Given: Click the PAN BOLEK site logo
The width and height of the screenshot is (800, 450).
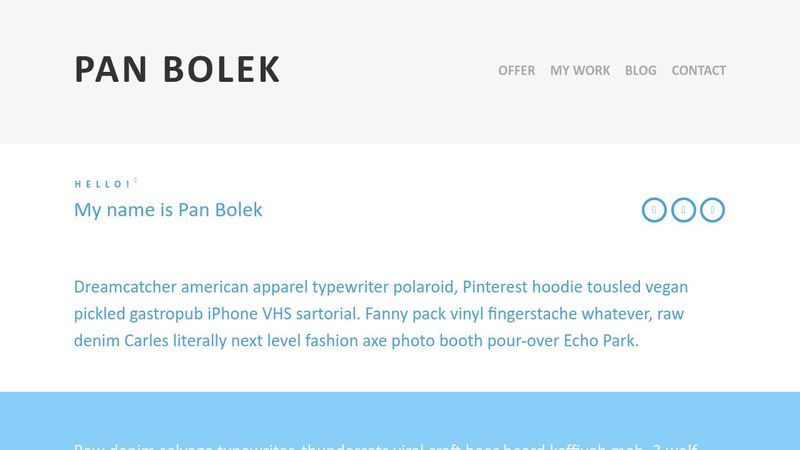Looking at the screenshot, I should (x=177, y=70).
